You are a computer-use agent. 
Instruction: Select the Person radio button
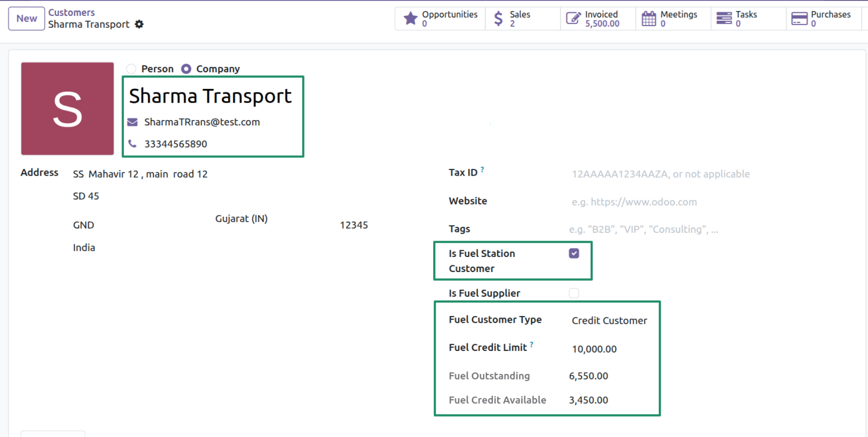pos(131,69)
